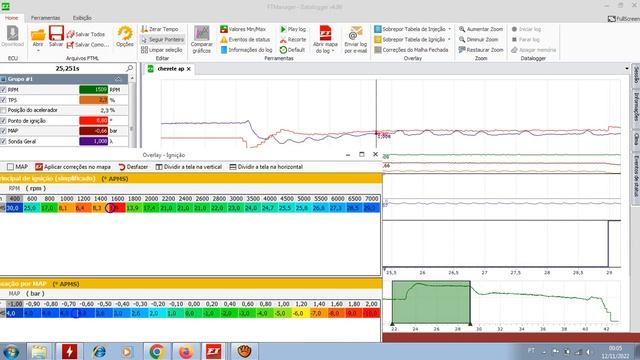This screenshot has width=640, height=360.
Task: Open Comparar gráficos tool
Action: click(202, 40)
